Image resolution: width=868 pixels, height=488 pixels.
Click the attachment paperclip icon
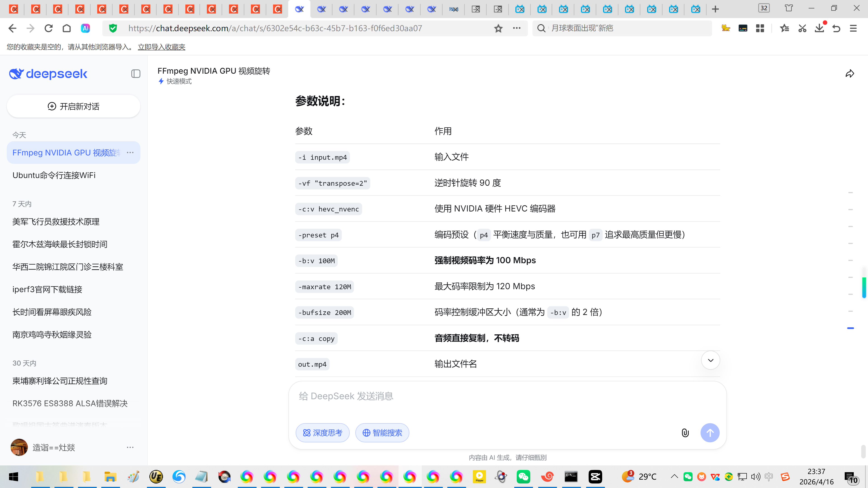pos(685,433)
